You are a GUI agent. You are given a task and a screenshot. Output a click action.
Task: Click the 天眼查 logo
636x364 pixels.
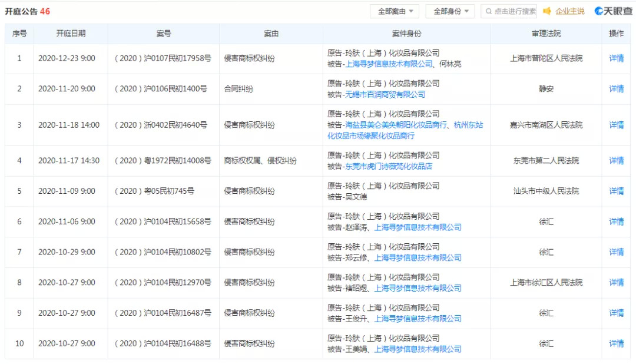[613, 11]
